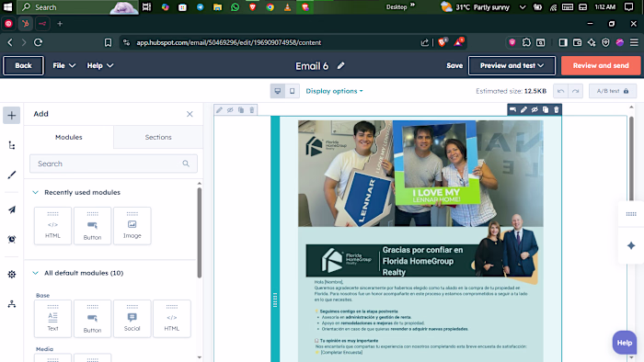Open the settings gear icon in sidebar

[x=11, y=275]
